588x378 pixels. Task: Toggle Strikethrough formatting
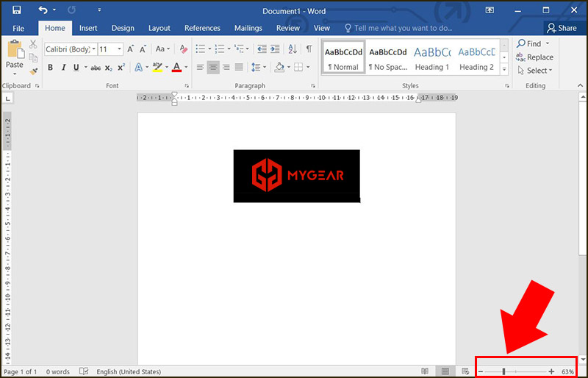coord(96,68)
